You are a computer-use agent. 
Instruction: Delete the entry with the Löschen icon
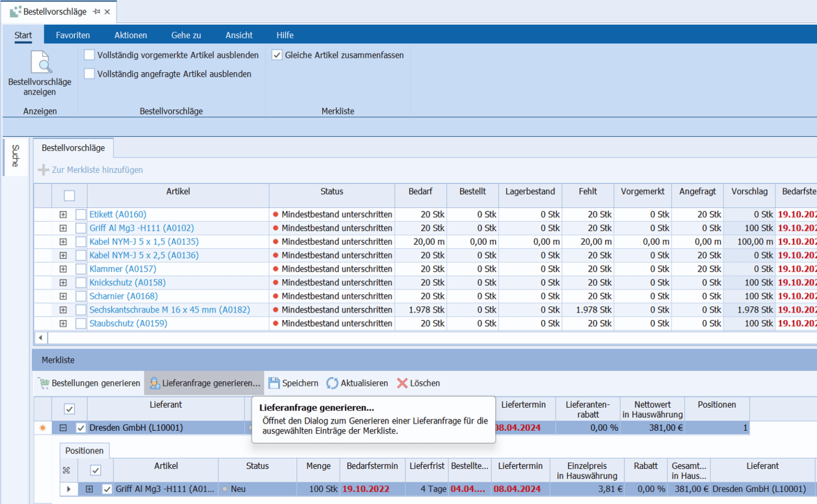point(402,383)
